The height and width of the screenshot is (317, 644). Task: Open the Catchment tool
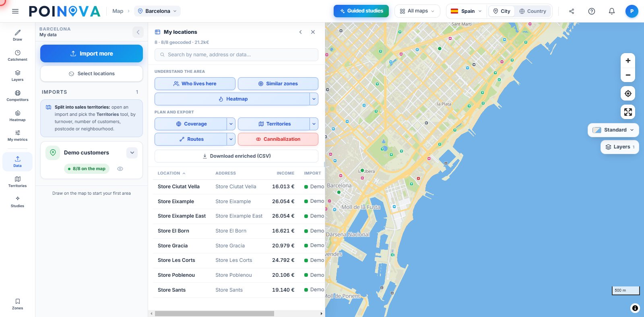tap(17, 56)
